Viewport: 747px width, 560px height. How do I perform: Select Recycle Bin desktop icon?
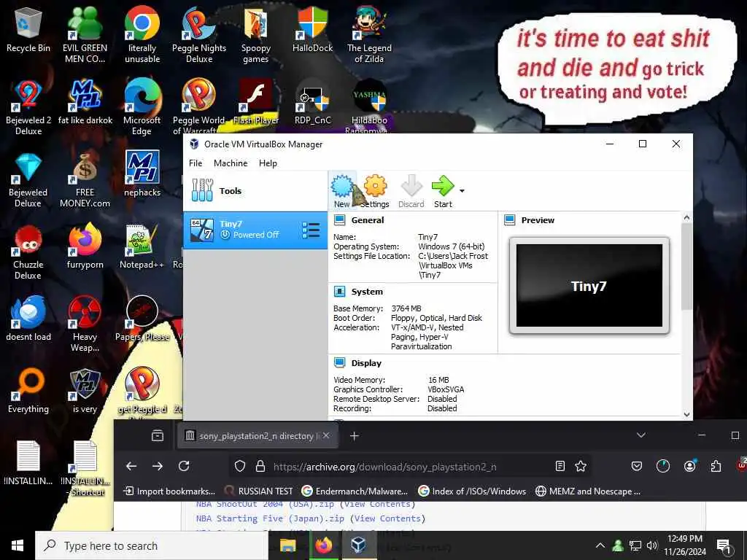[28, 31]
